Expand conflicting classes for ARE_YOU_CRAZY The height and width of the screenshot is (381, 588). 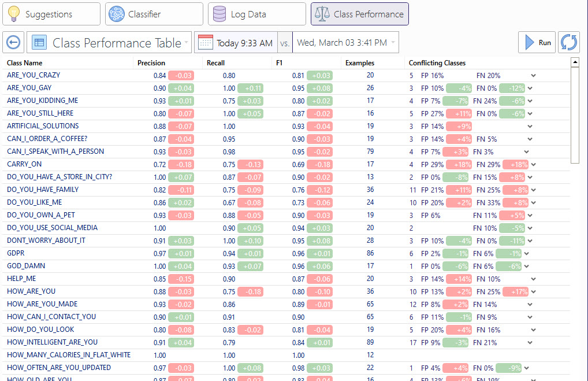[533, 75]
